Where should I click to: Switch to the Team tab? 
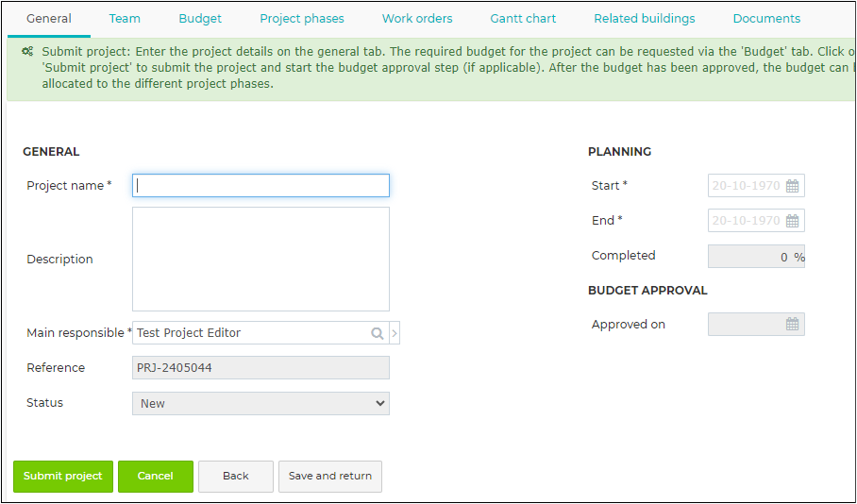[125, 19]
